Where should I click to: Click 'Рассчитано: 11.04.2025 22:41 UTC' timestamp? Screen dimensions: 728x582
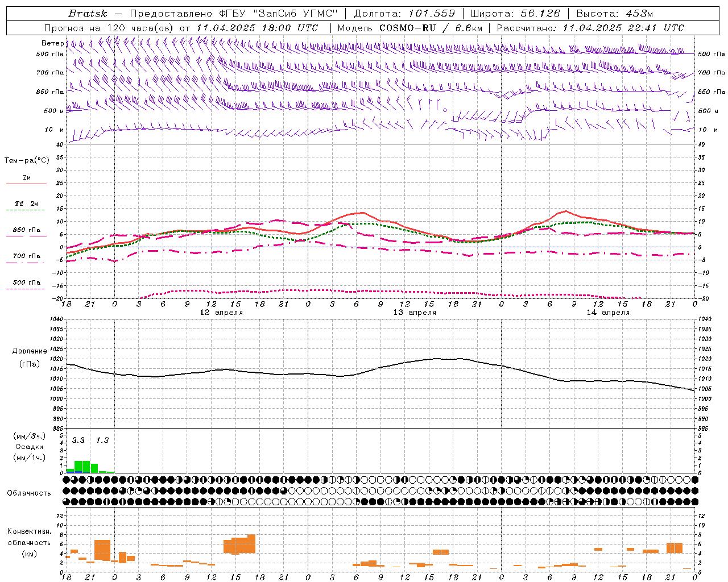point(590,28)
